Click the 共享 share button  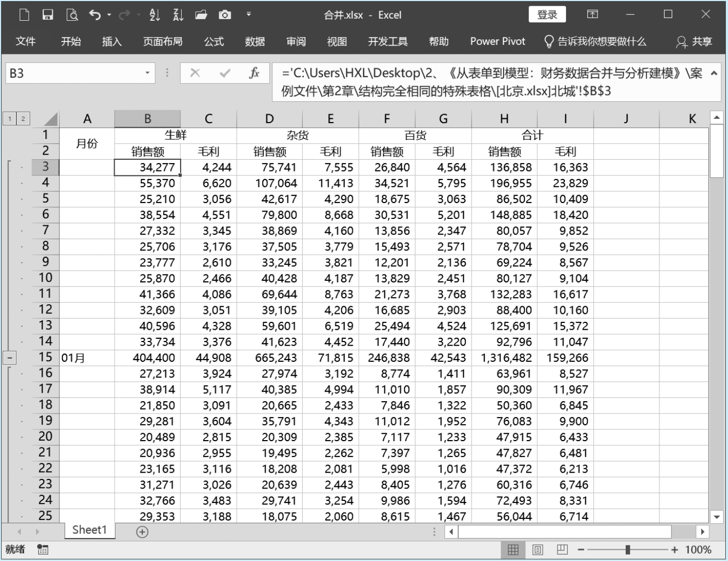694,42
